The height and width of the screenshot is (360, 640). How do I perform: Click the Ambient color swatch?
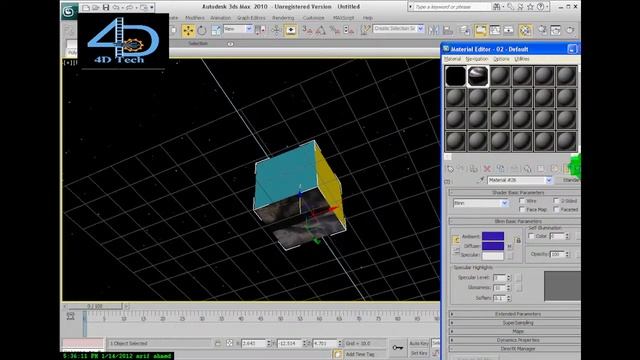493,236
